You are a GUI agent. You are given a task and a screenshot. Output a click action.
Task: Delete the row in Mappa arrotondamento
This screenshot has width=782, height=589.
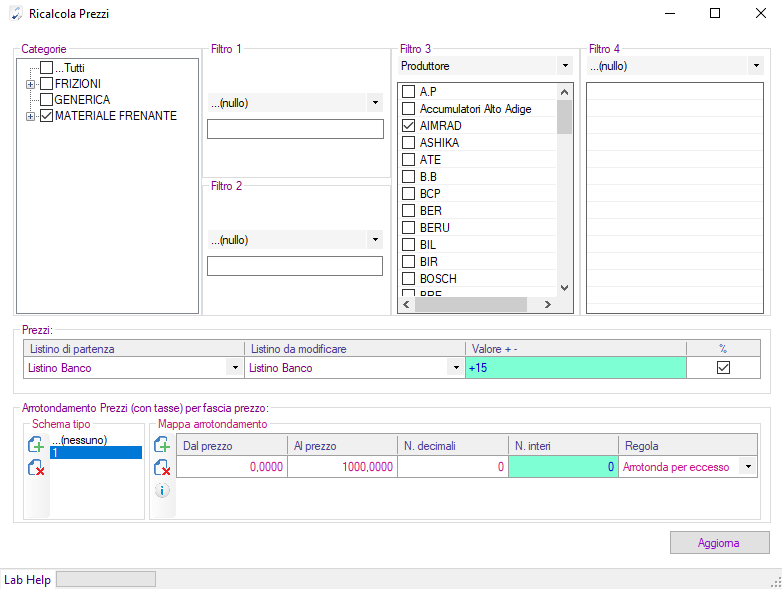coord(162,467)
